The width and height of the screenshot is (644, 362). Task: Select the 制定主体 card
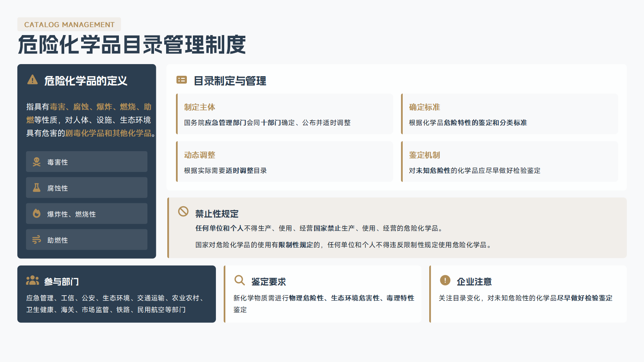[285, 114]
